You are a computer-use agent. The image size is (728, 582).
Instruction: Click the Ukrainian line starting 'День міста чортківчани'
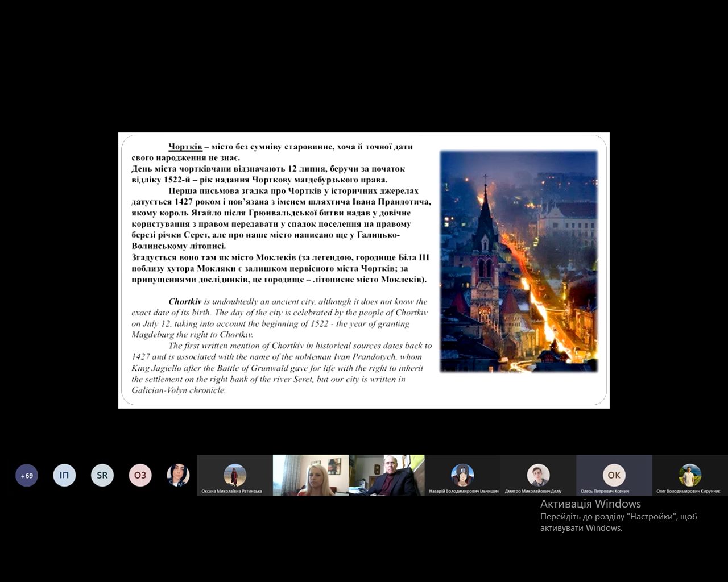(268, 169)
